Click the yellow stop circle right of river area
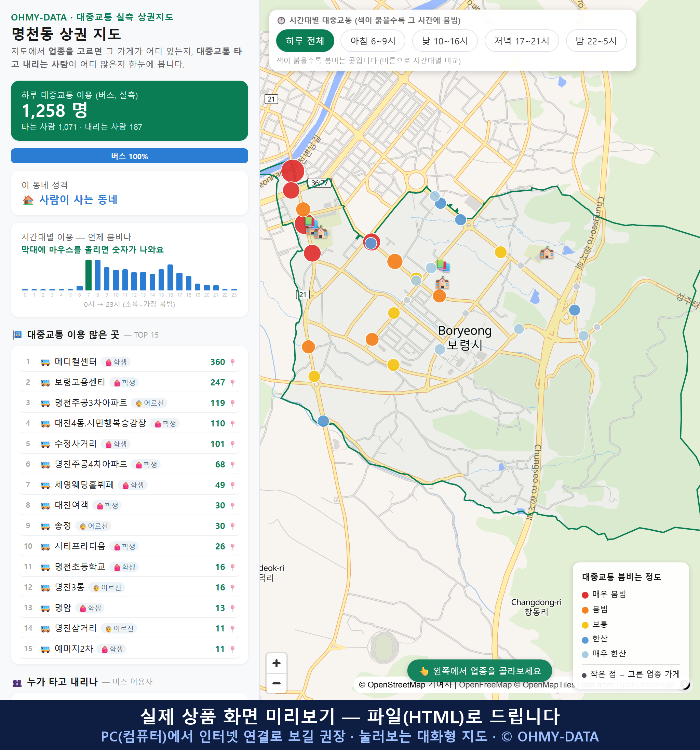Screen dimensions: 700x750 500,251
